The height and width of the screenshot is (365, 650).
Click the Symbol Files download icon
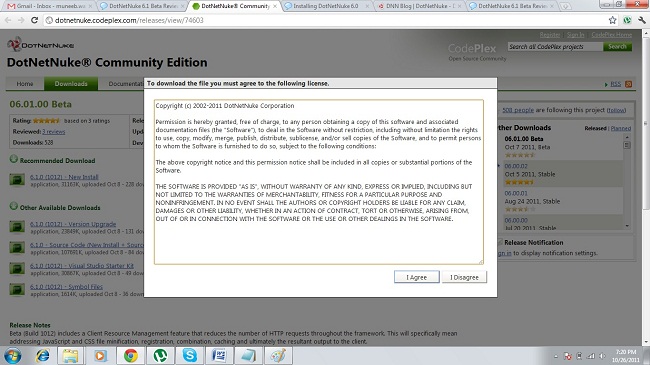tap(17, 289)
